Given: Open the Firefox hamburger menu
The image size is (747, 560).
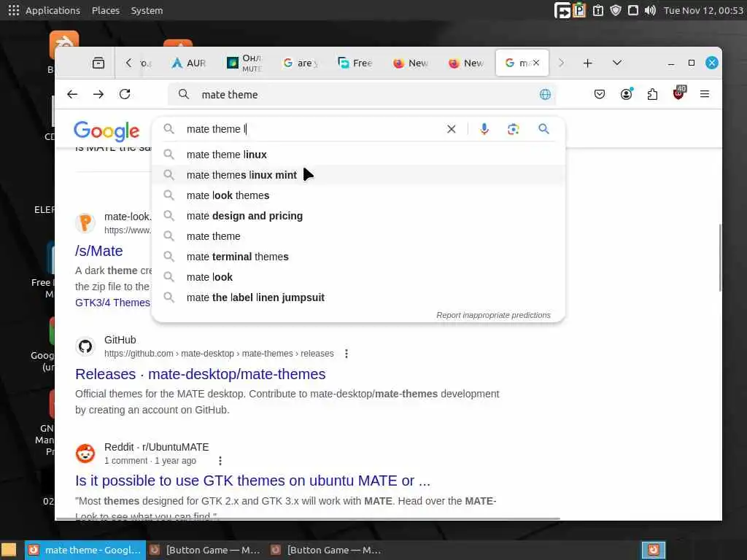Looking at the screenshot, I should (x=705, y=94).
